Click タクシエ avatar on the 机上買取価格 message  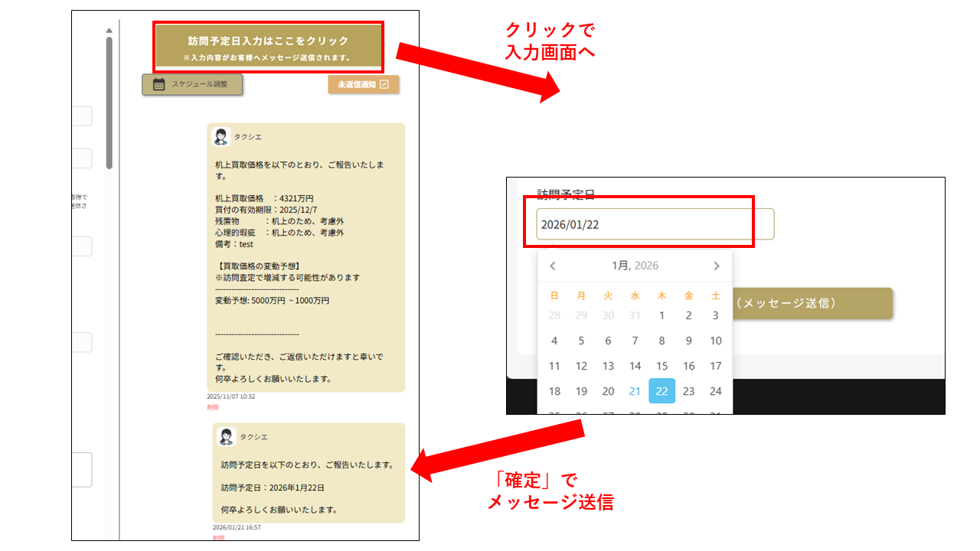click(x=221, y=136)
